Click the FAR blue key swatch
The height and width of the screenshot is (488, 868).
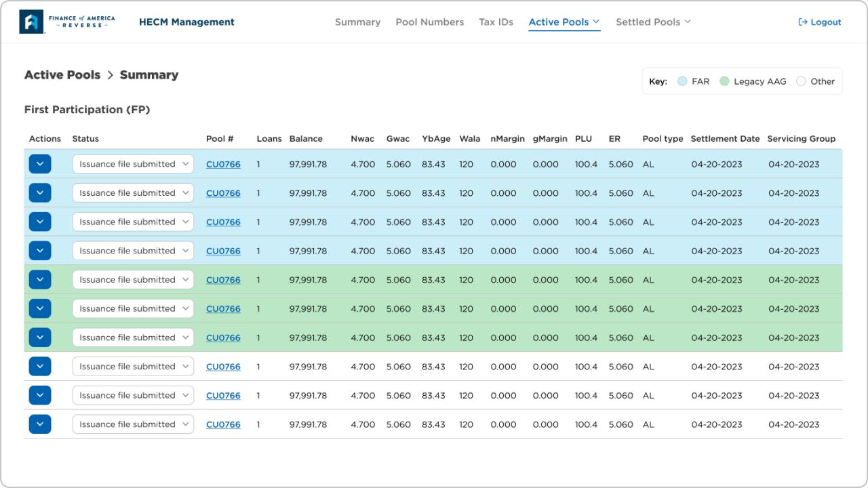pos(682,81)
